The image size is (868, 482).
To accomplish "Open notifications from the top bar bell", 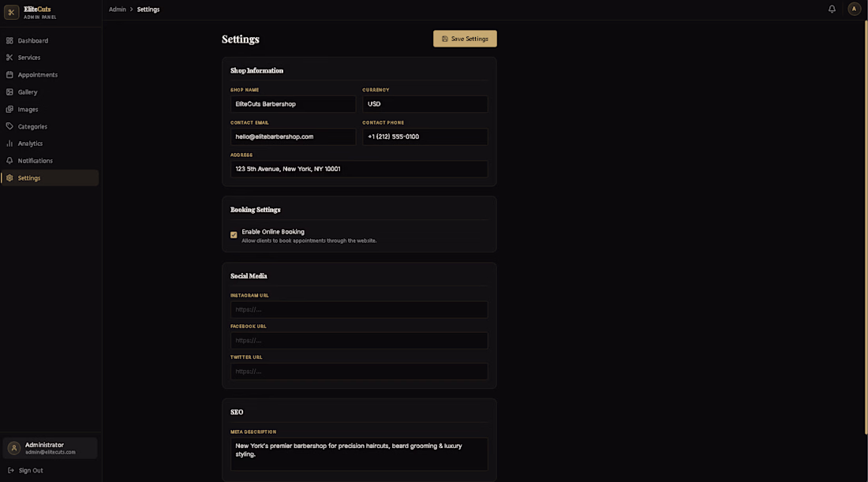I will [x=832, y=9].
